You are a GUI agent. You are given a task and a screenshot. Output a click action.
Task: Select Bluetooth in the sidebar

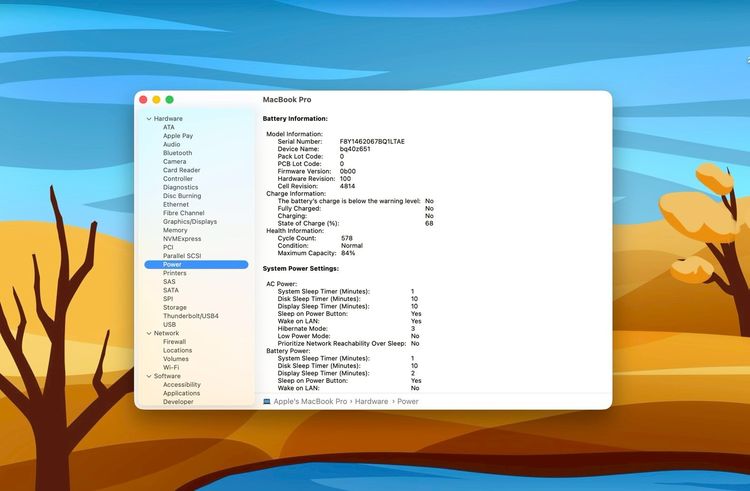177,153
